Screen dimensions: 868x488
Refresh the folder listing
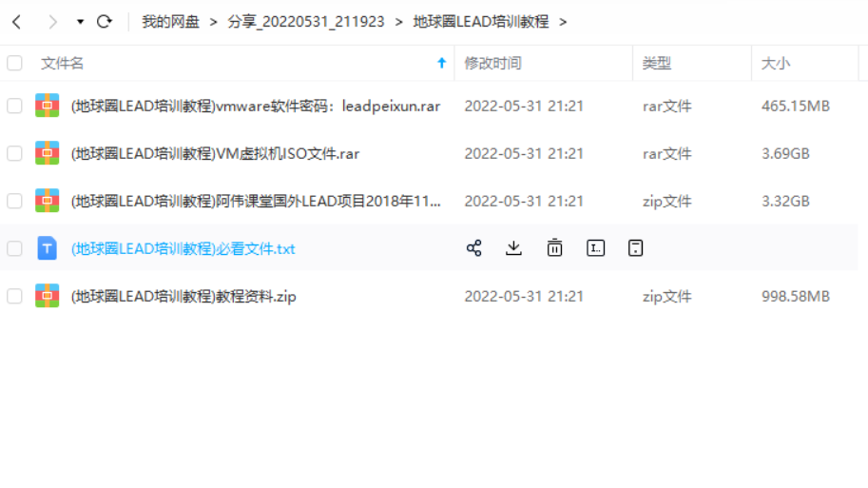coord(104,22)
